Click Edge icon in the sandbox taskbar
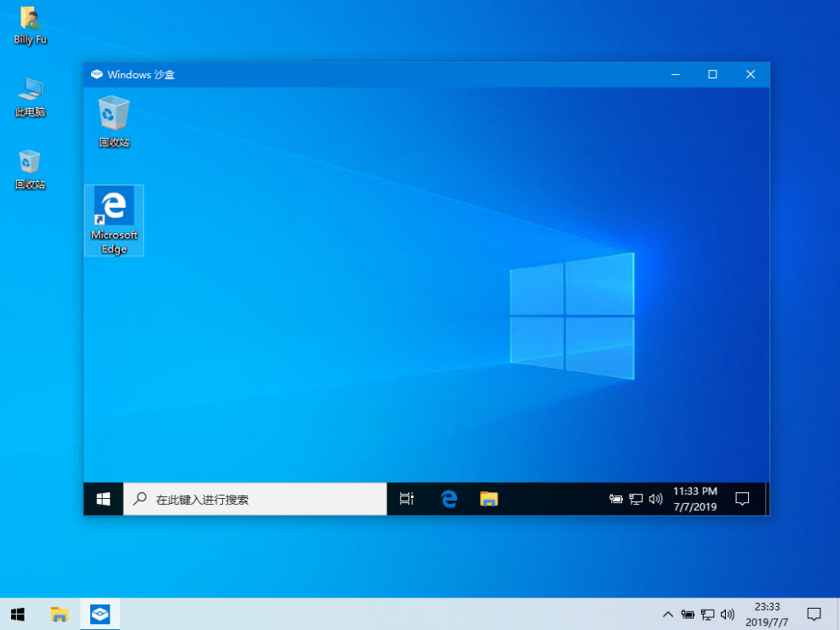 click(x=449, y=500)
